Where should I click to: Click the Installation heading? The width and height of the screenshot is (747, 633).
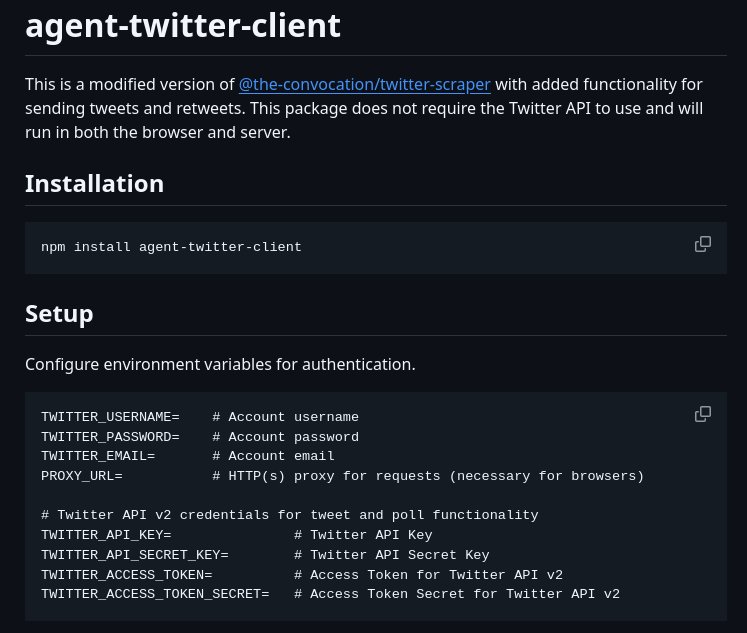tap(94, 183)
